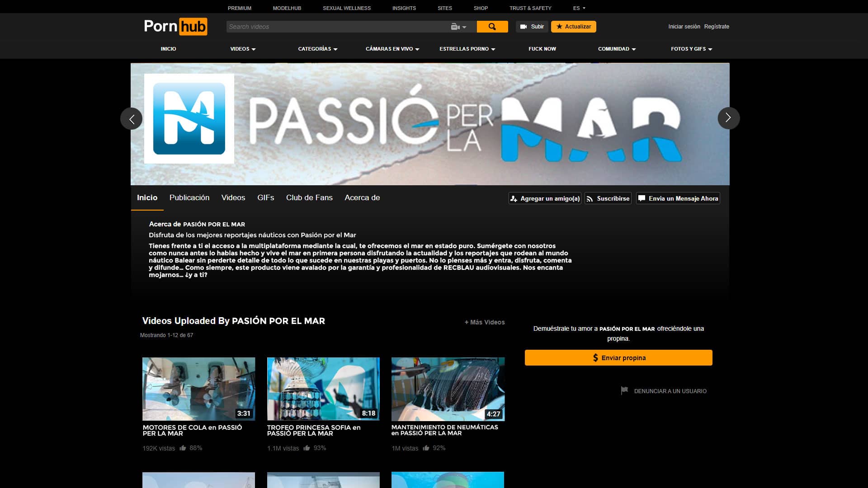Click the thumbs-up icon next to 88%
Viewport: 868px width, 488px height.
[183, 448]
